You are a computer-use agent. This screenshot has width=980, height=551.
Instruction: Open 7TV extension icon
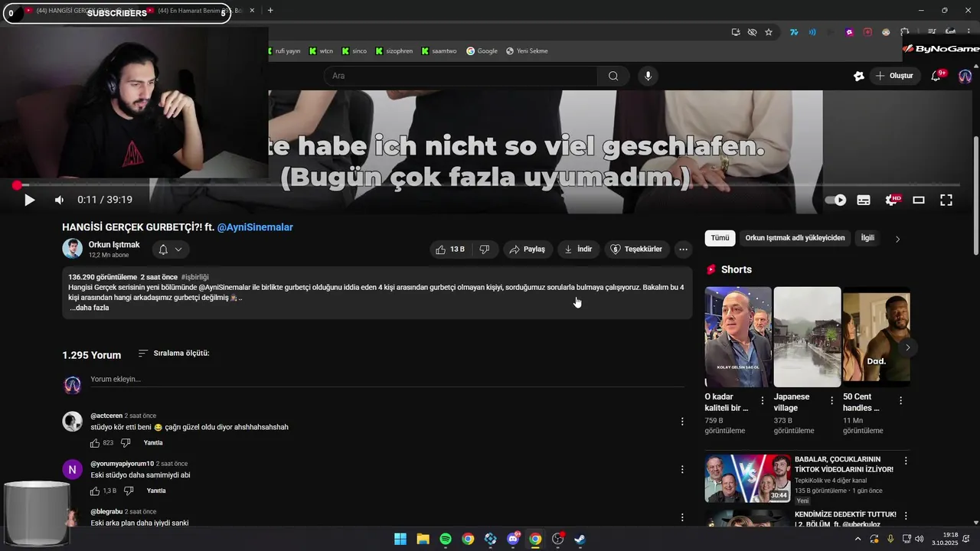[x=794, y=32]
